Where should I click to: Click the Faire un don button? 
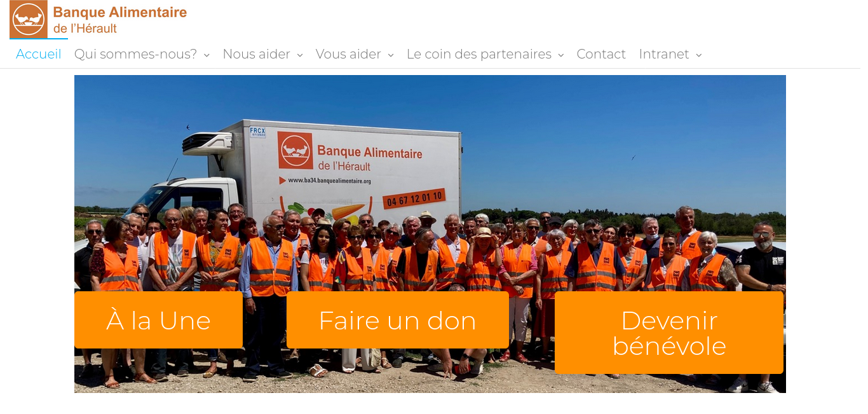(398, 320)
